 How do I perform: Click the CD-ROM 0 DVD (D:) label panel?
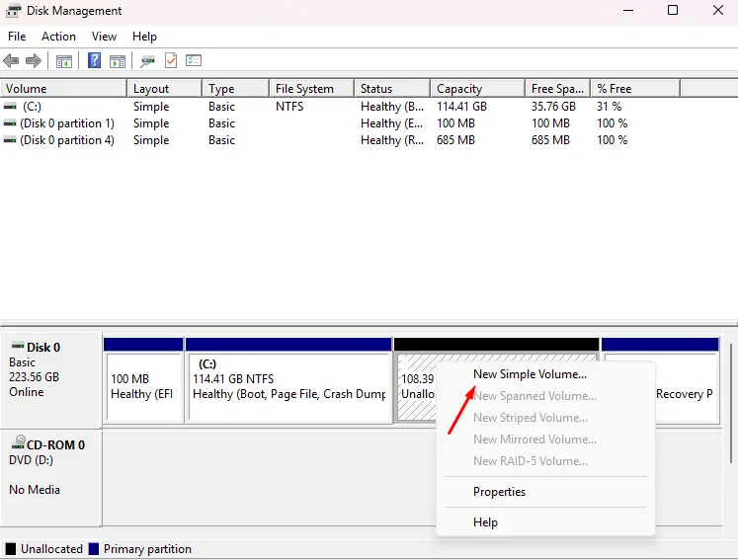(50, 478)
